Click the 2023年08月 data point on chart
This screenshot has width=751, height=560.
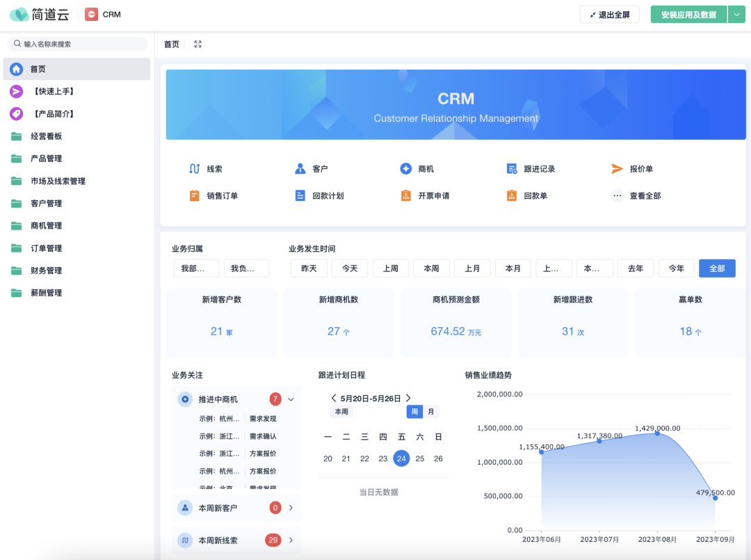coord(657,433)
